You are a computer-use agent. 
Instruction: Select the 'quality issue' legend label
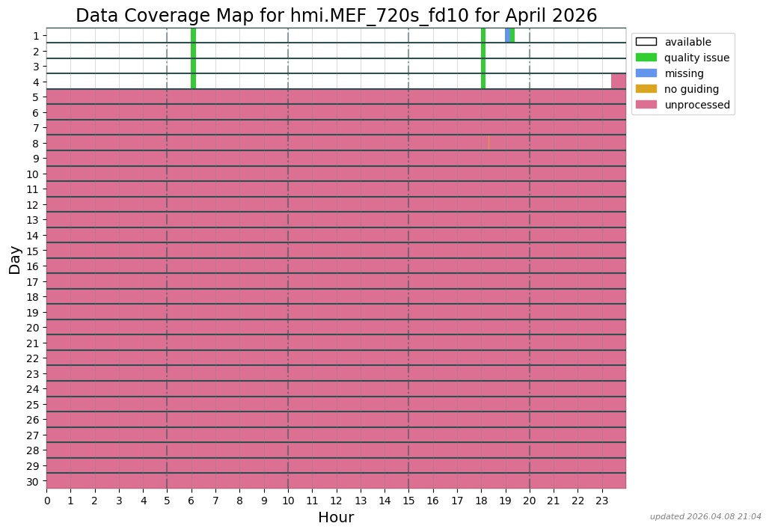(x=696, y=58)
